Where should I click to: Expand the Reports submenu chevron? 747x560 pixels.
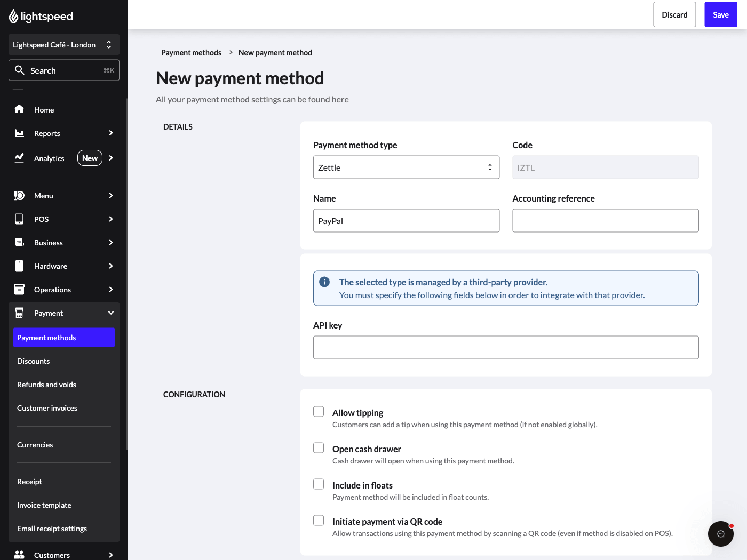111,133
